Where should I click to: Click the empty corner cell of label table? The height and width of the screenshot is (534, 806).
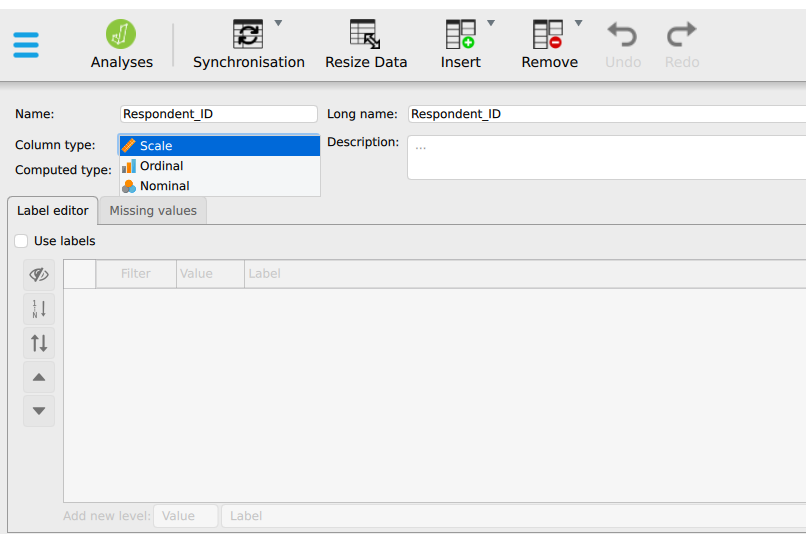[80, 274]
